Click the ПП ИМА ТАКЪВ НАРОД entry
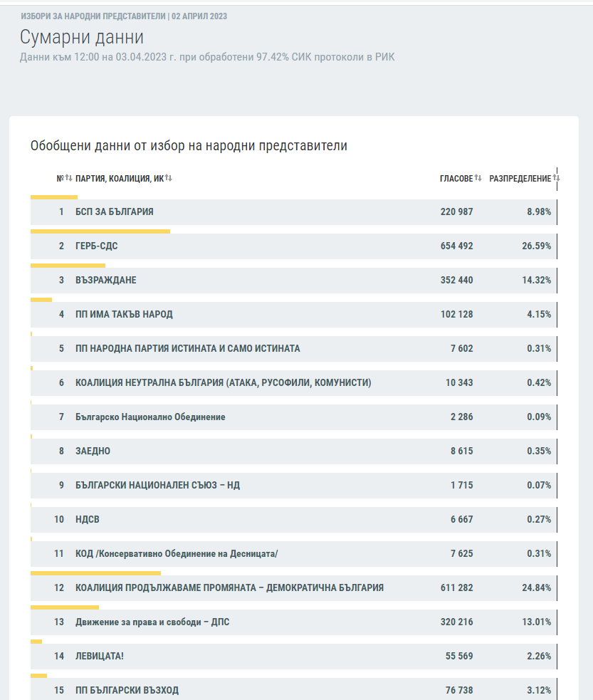Viewport: 593px width, 700px height. click(124, 314)
